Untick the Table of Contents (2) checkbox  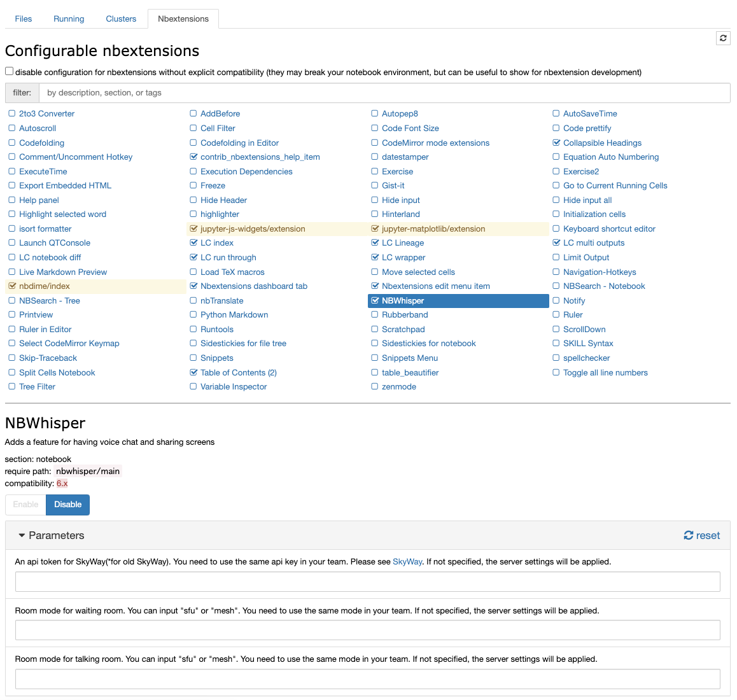click(x=193, y=372)
